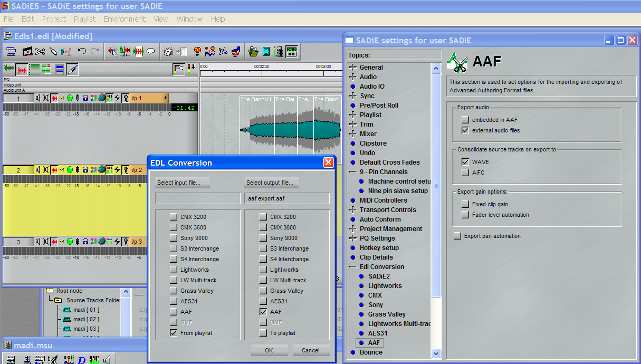This screenshot has height=364, width=641.
Task: Enable Export pan automation checkbox
Action: (457, 236)
